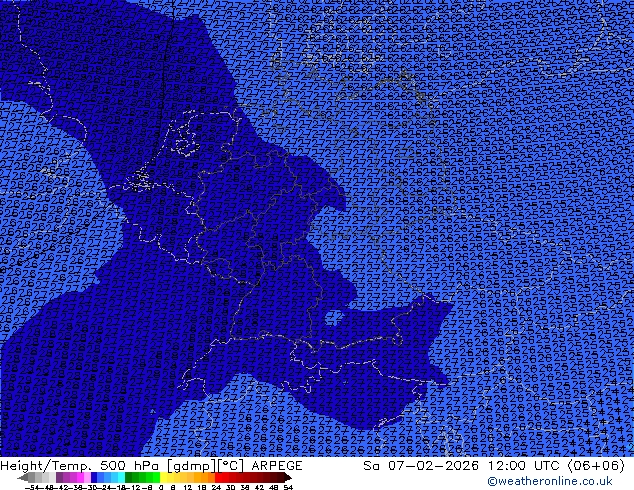Click the '24' legend scale value
This screenshot has height=490, width=634.
click(216, 487)
